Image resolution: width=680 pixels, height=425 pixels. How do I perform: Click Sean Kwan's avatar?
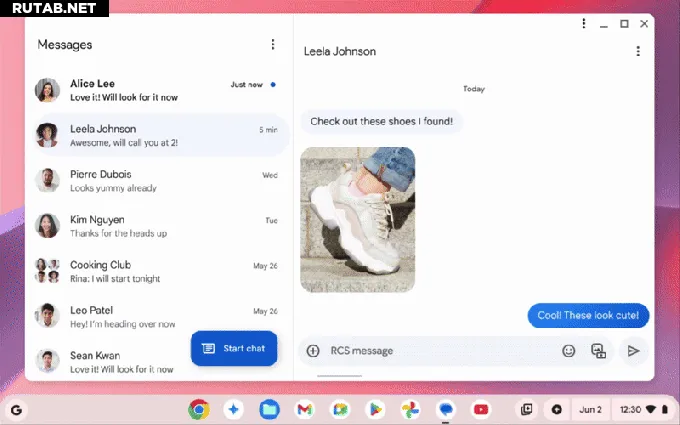tap(47, 361)
